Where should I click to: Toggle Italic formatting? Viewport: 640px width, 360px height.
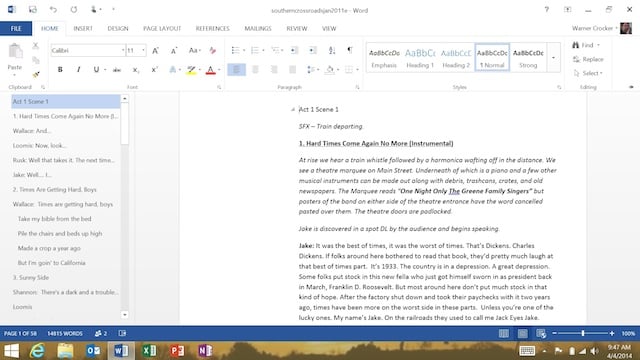[x=78, y=70]
